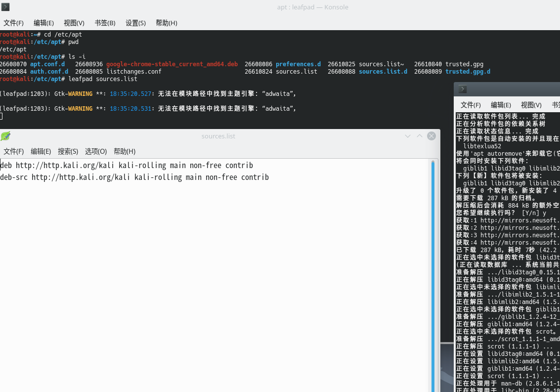
Task: Open Leafpad's 文件(F) menu
Action: pos(14,151)
